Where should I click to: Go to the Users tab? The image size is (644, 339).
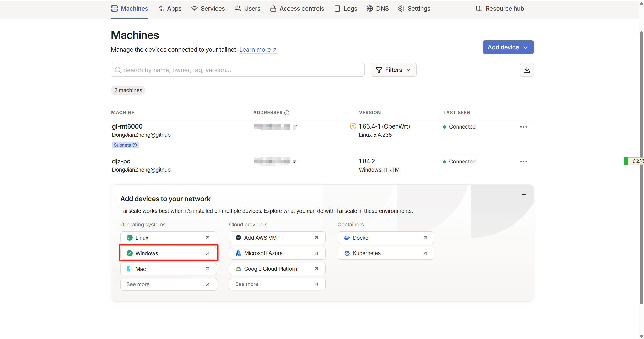click(247, 9)
